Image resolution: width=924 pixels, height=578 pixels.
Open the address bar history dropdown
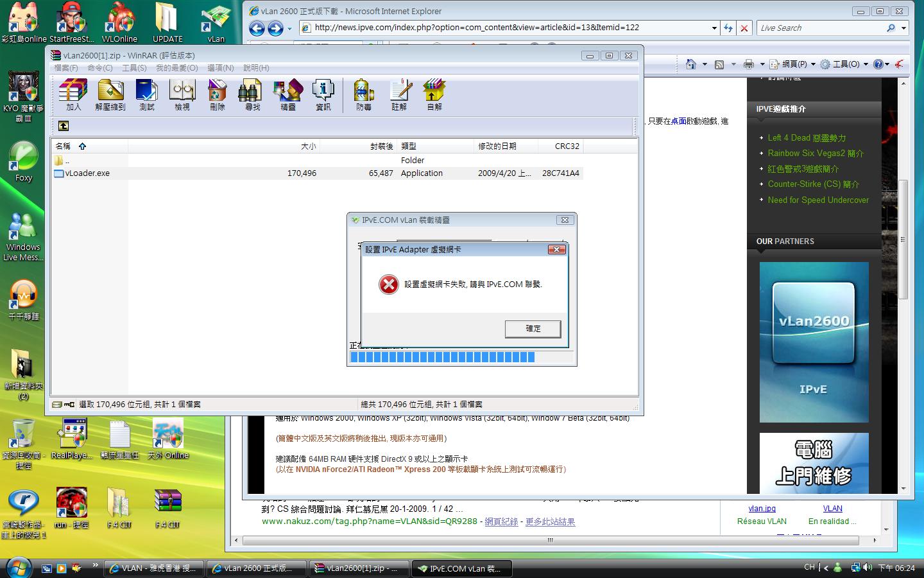[x=714, y=28]
